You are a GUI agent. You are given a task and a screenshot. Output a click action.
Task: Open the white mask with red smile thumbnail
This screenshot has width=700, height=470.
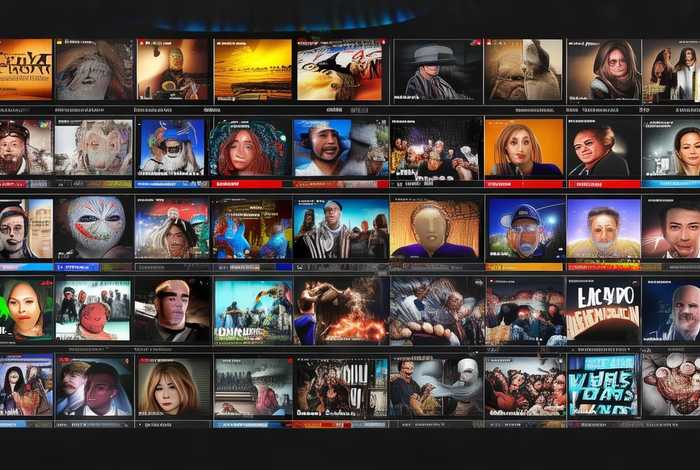click(94, 227)
